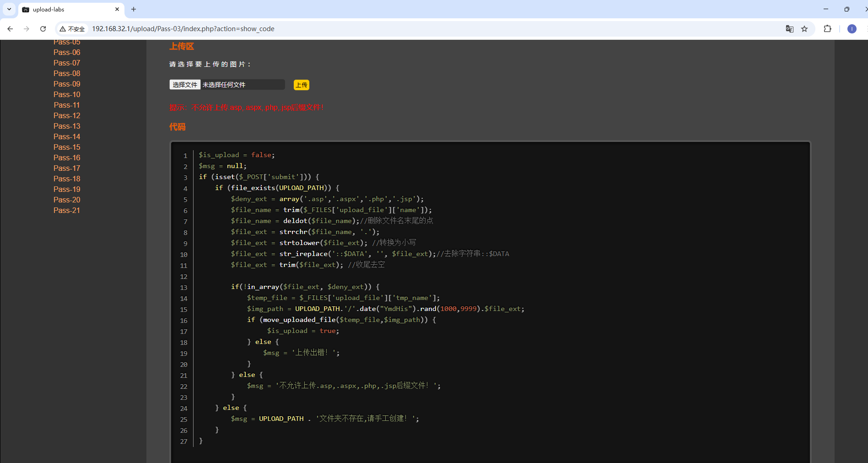Click the browser forward arrow
Screen dimensions: 868x463
(x=27, y=29)
